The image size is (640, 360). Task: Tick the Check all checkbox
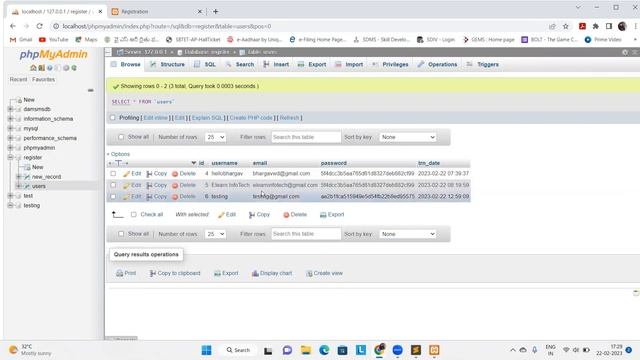point(133,215)
